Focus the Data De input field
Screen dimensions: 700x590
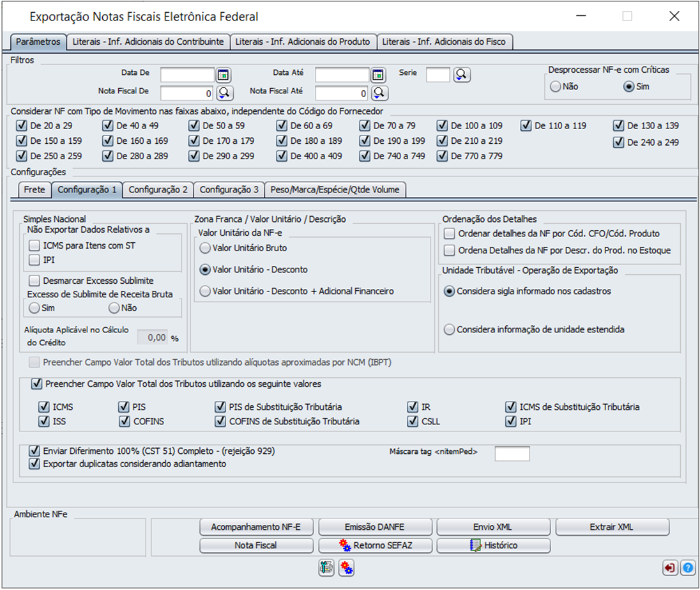point(188,75)
